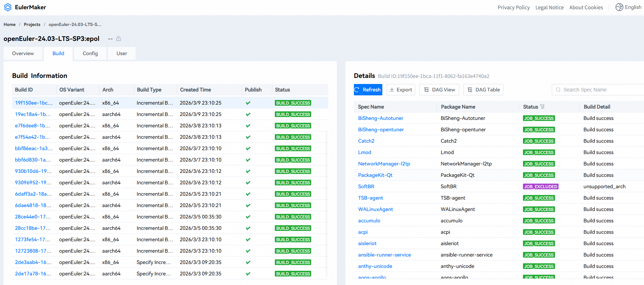Refresh the build details

coord(368,90)
